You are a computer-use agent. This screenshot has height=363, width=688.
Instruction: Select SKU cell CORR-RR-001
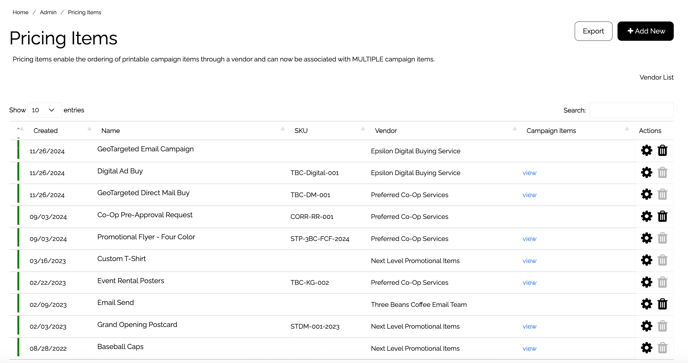312,217
